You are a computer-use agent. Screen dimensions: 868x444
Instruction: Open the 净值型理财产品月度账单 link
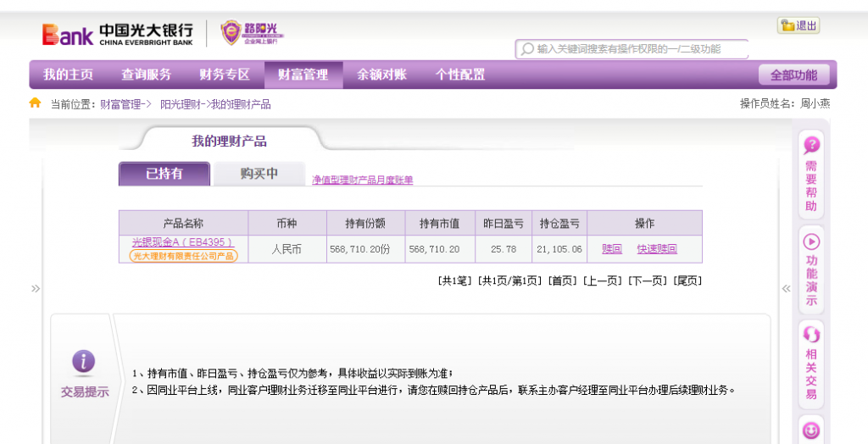click(x=362, y=180)
